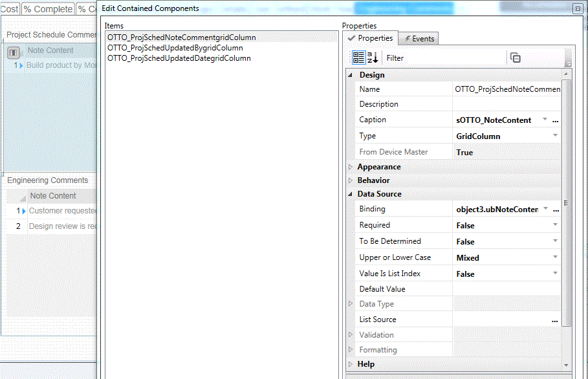The image size is (588, 379).
Task: Open the Required property dropdown
Action: click(553, 225)
